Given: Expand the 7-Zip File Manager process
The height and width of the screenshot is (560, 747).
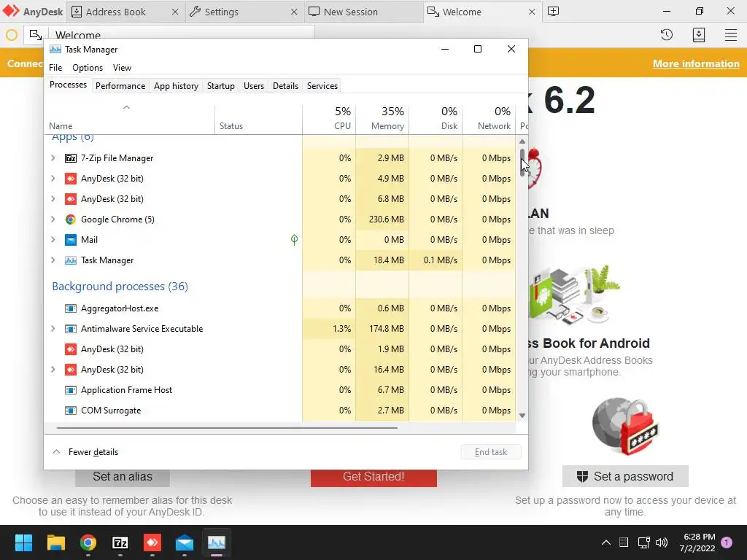Looking at the screenshot, I should [53, 158].
